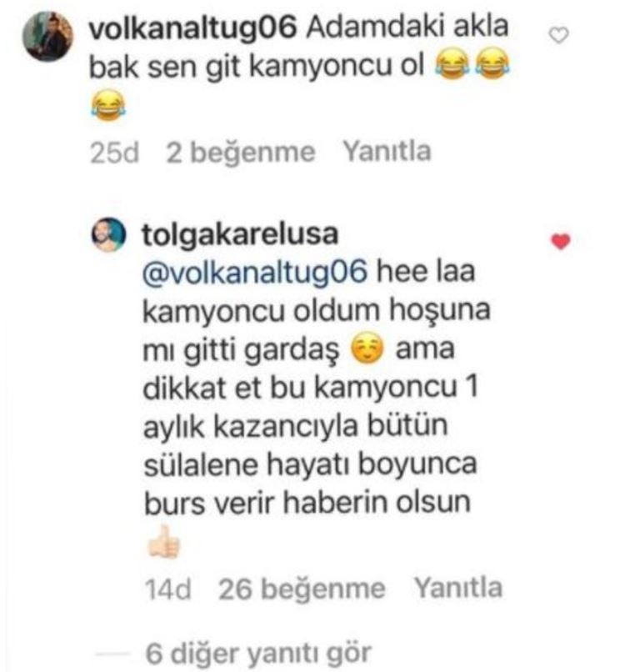
Task: Open volkanaltug06's profile picture
Action: [47, 37]
